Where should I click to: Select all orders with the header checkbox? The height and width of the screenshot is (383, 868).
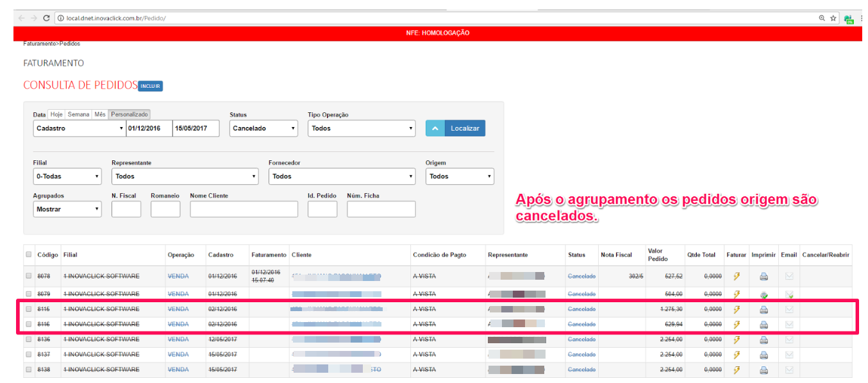click(28, 255)
